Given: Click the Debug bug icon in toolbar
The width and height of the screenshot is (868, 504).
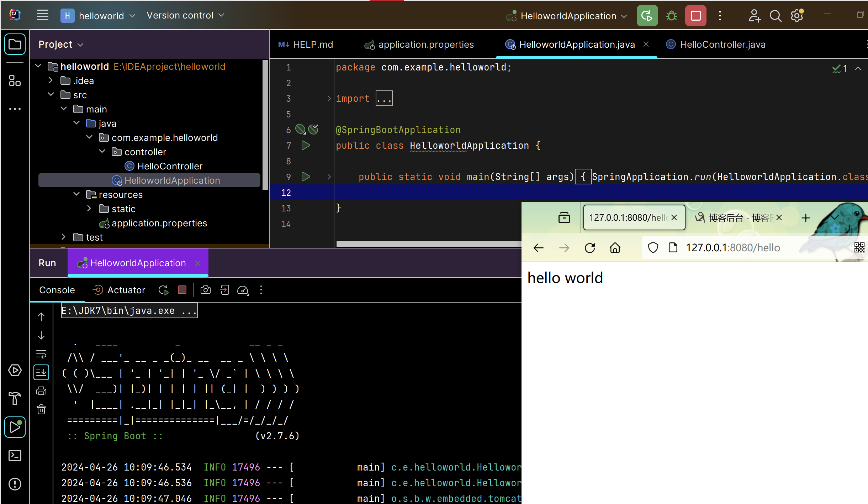Looking at the screenshot, I should point(671,16).
